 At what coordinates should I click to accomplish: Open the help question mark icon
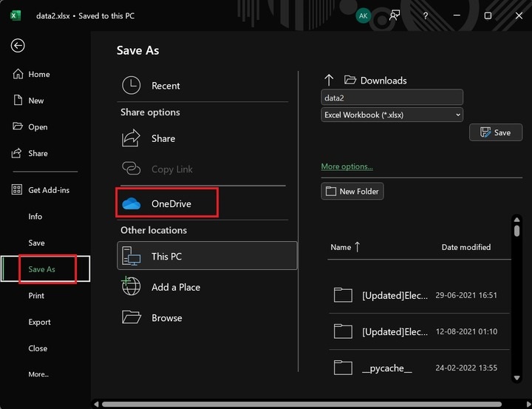click(426, 16)
